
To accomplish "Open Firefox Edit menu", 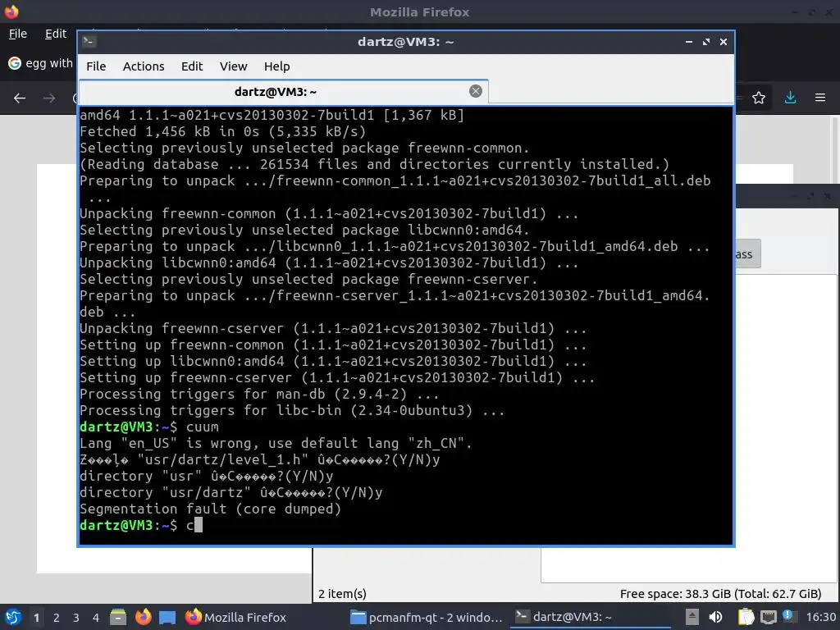I will pos(56,34).
